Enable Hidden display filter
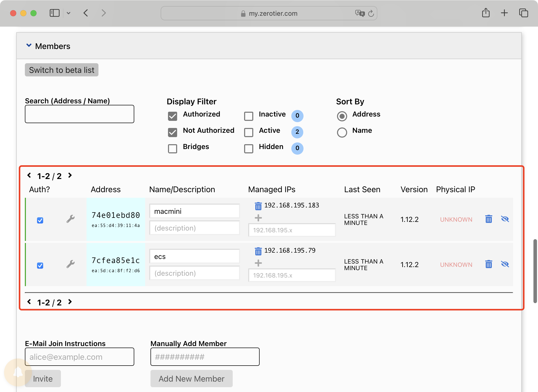The height and width of the screenshot is (392, 538). click(x=249, y=149)
